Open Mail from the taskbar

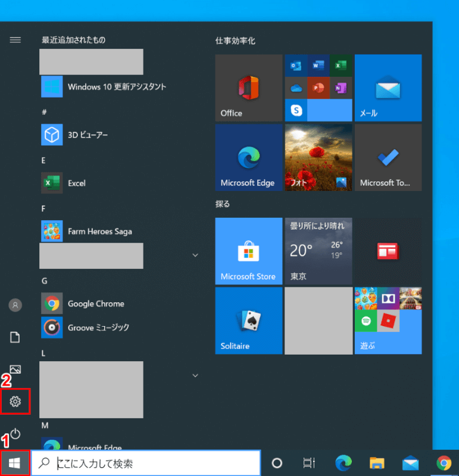coord(410,464)
